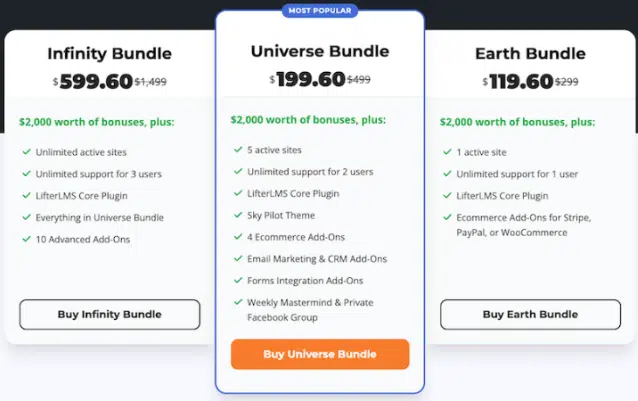Click checkmark next to Weekly Mastermind item

(x=237, y=302)
